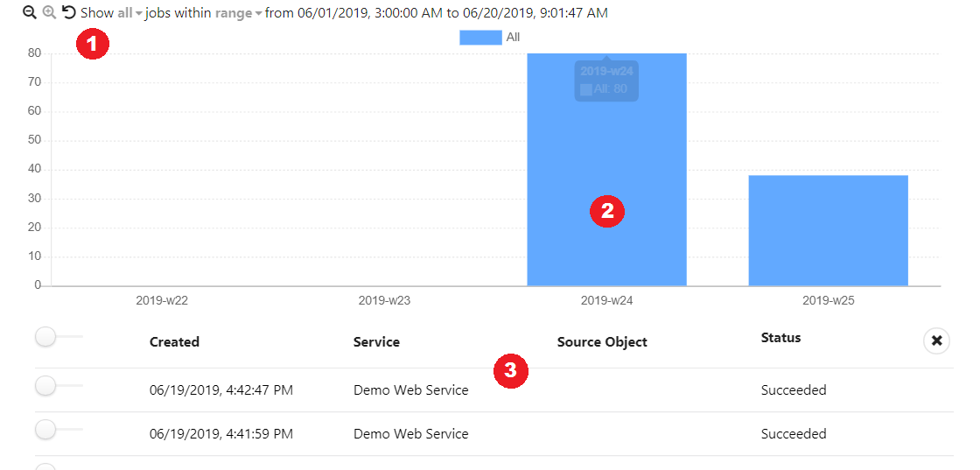
Task: Click the Source Object column header
Action: pos(602,342)
